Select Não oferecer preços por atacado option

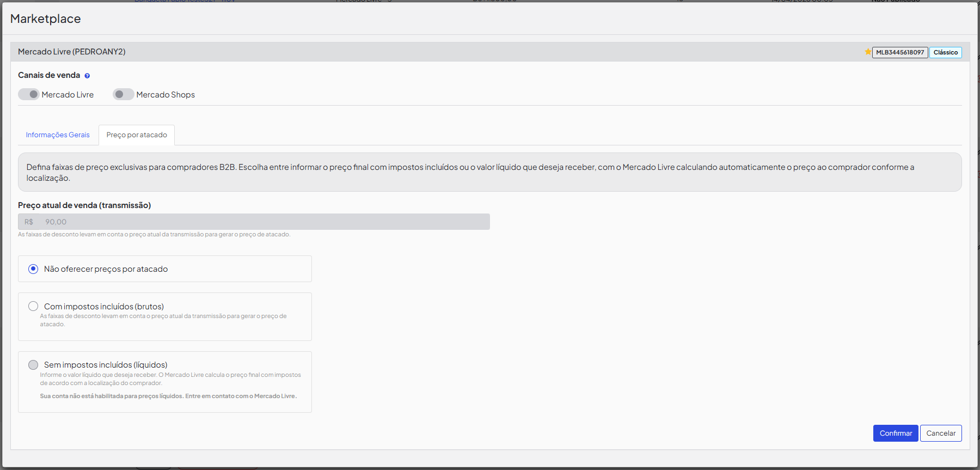[33, 269]
